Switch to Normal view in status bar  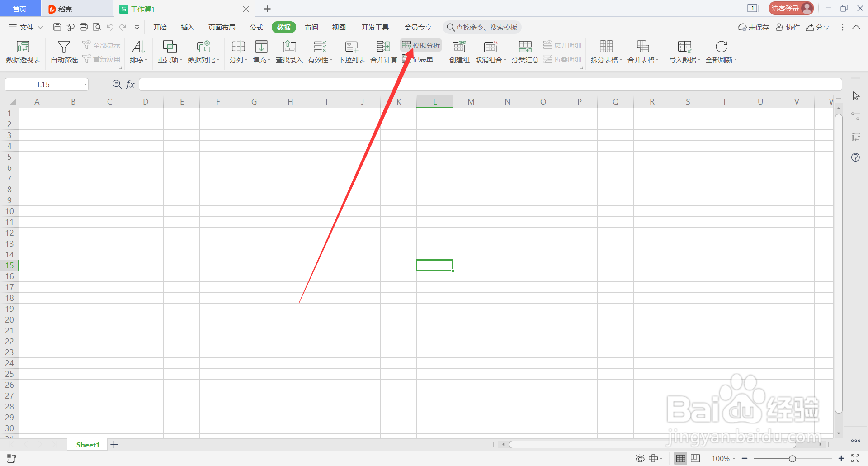pos(680,458)
